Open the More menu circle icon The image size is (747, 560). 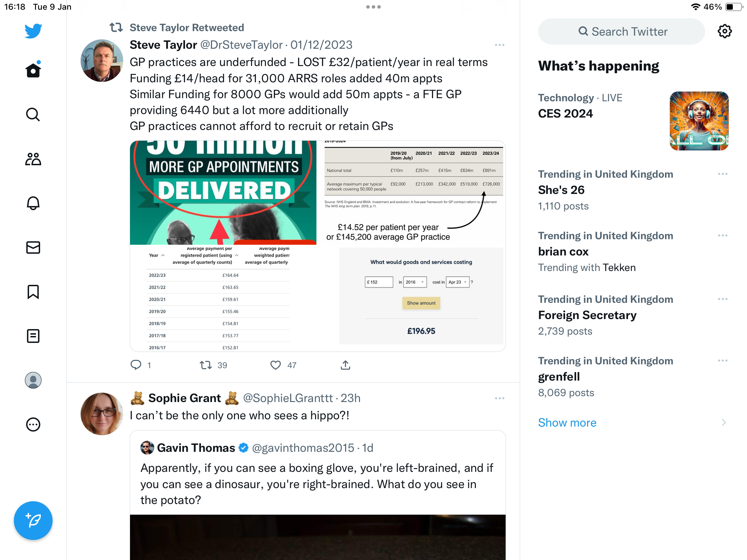pyautogui.click(x=33, y=424)
